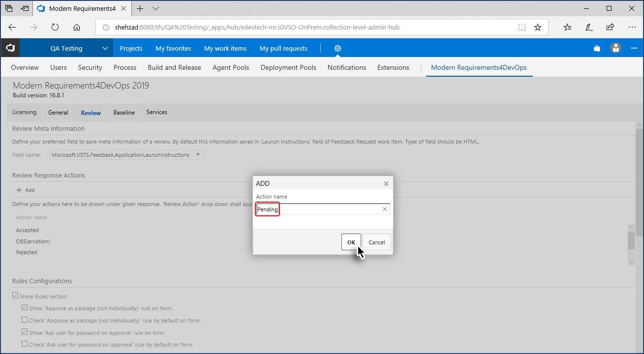Open user profile avatar
Viewport: 644px width, 354px height.
click(615, 48)
